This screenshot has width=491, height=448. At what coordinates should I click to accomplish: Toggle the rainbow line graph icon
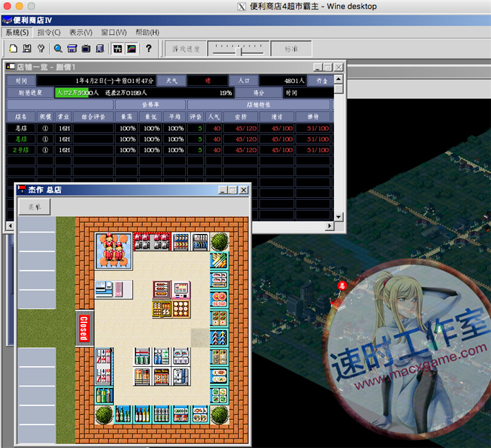click(132, 48)
